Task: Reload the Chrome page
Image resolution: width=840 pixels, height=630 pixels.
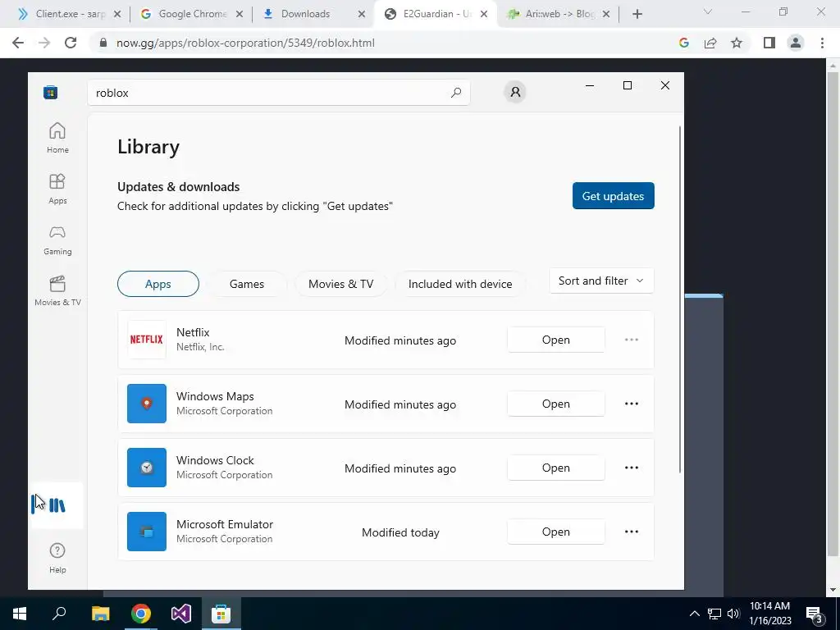Action: pyautogui.click(x=71, y=43)
